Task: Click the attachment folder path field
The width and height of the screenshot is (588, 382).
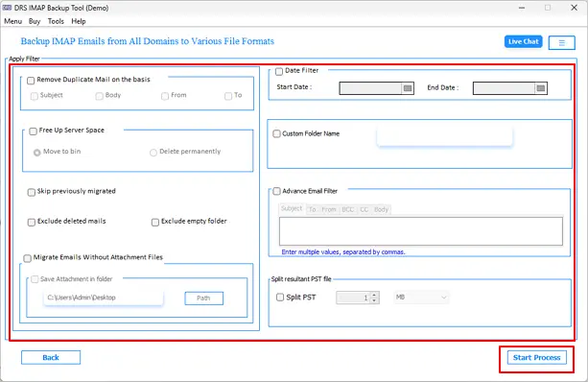Action: pyautogui.click(x=104, y=298)
